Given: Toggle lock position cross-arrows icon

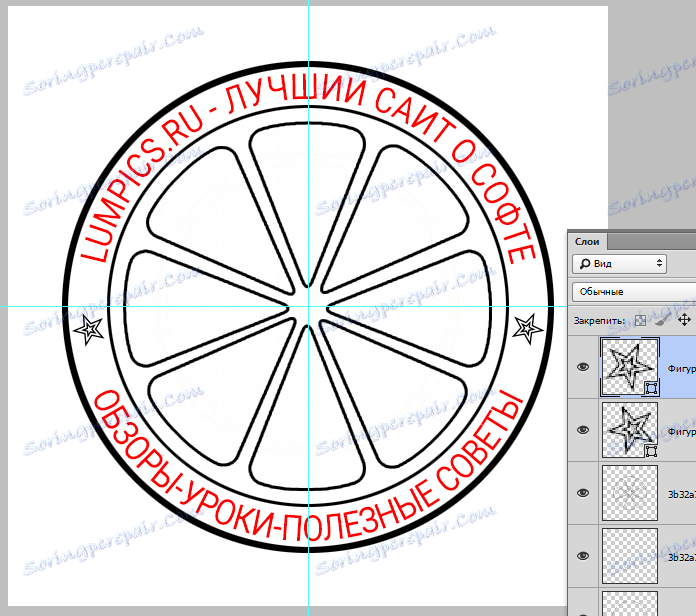Looking at the screenshot, I should click(x=684, y=320).
